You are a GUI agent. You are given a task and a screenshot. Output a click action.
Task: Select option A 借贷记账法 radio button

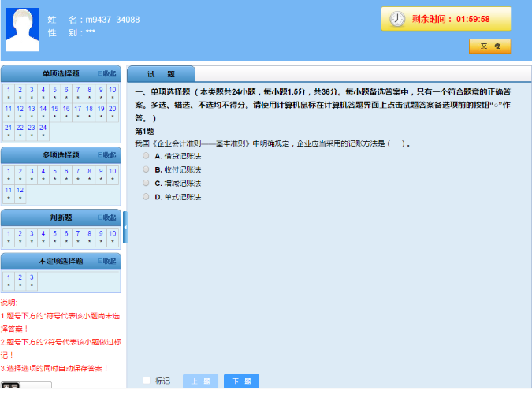pos(146,156)
